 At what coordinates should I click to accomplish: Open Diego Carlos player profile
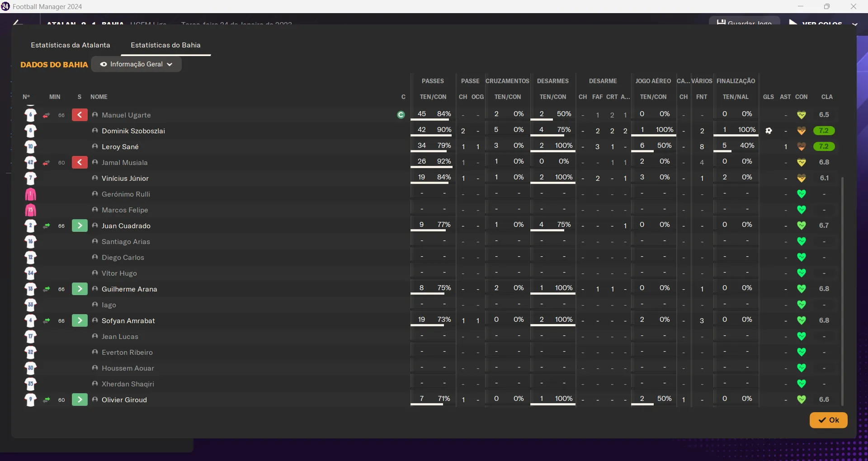[x=123, y=258]
